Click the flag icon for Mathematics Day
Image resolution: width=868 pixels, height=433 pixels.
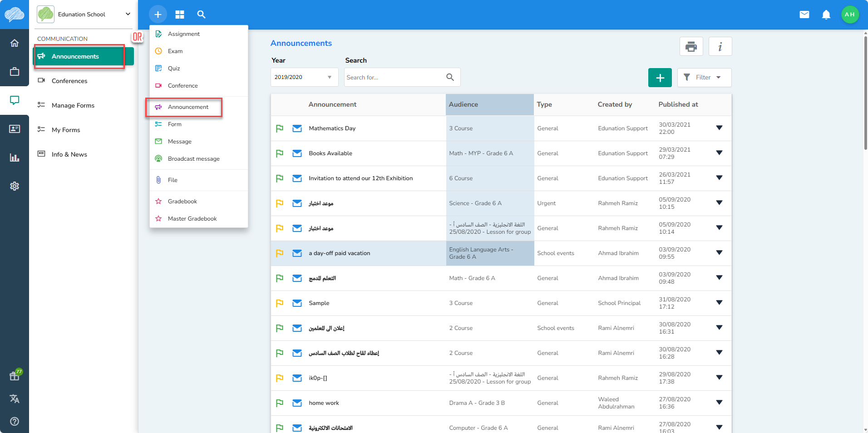pos(280,128)
